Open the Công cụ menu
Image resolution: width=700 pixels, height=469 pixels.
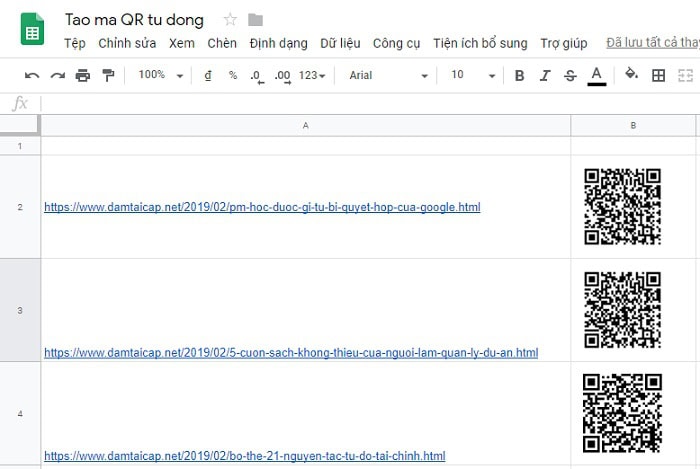tap(396, 43)
